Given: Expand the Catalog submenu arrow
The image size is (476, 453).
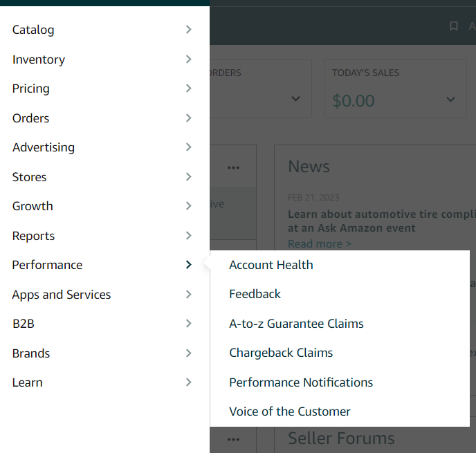Looking at the screenshot, I should coord(189,30).
